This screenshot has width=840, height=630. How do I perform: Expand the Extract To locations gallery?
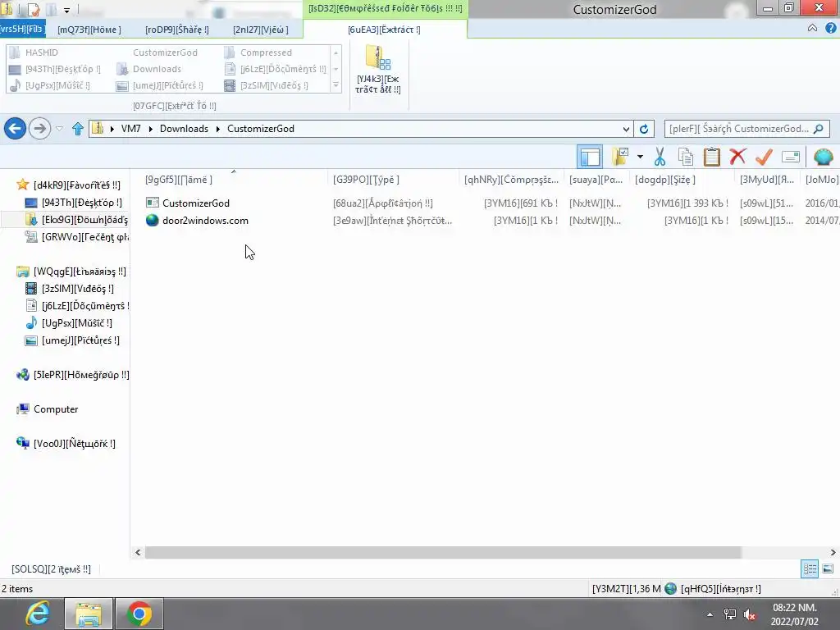click(336, 85)
